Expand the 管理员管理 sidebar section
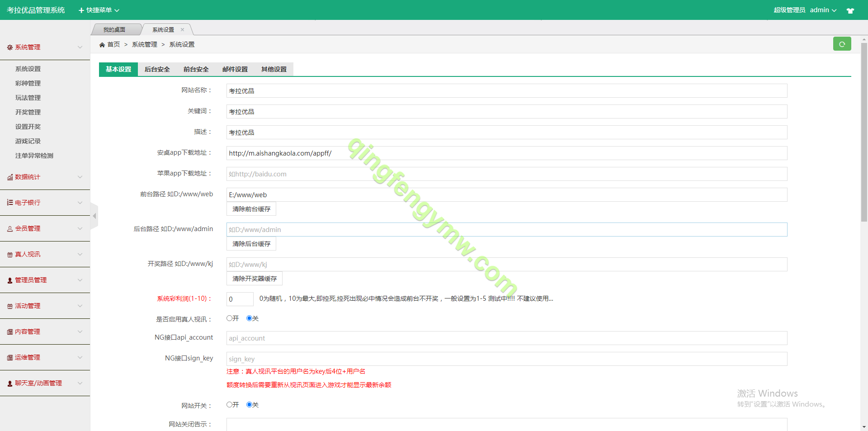 click(45, 280)
